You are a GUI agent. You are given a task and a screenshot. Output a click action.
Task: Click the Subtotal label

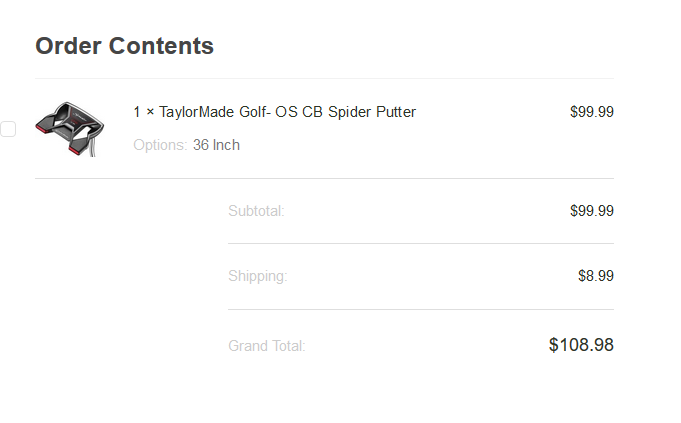(x=256, y=211)
